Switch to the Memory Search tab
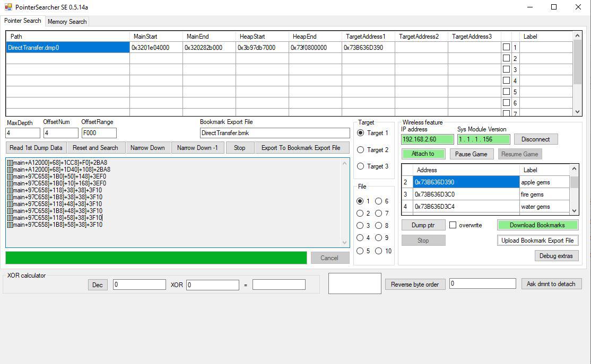 67,22
